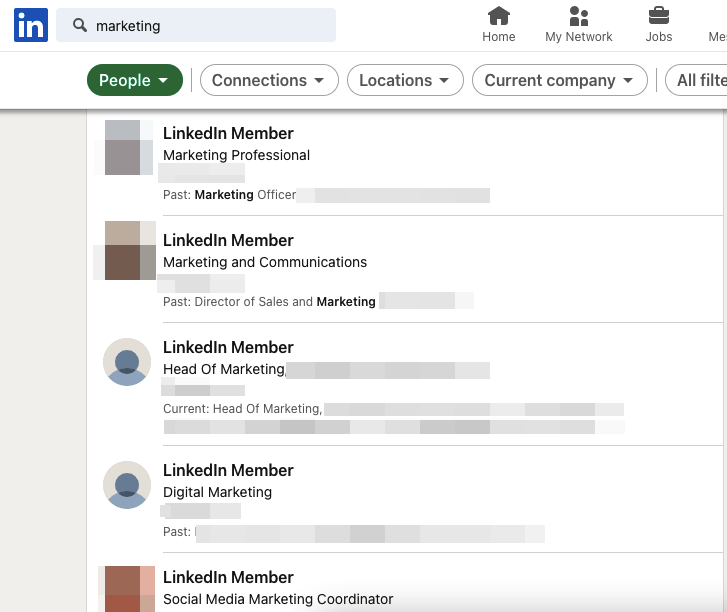Open the Jobs briefcase icon
This screenshot has height=612, width=727.
658,25
